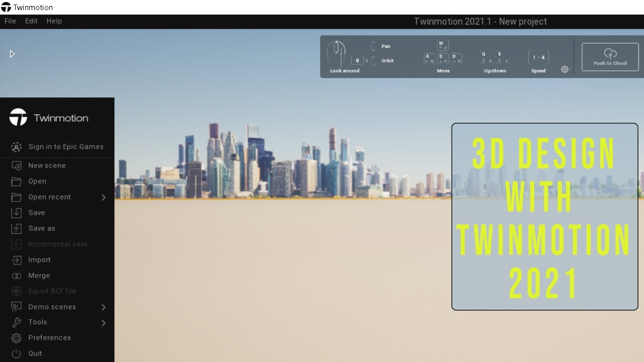Expand the Demo scenes submenu arrow
This screenshot has width=644, height=362.
(x=104, y=307)
